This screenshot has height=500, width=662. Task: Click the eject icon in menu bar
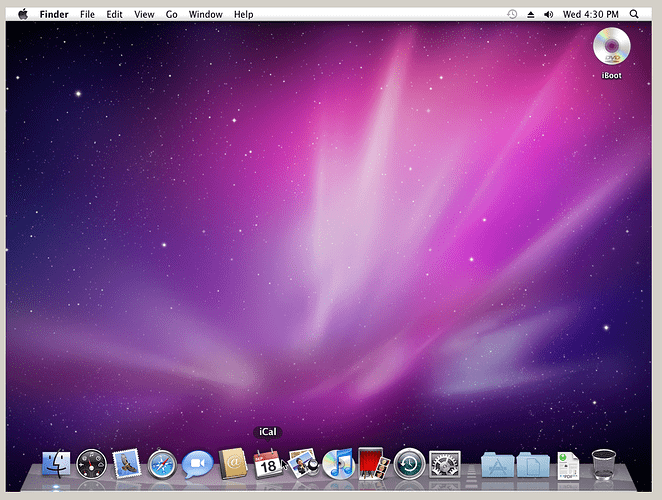coord(531,15)
